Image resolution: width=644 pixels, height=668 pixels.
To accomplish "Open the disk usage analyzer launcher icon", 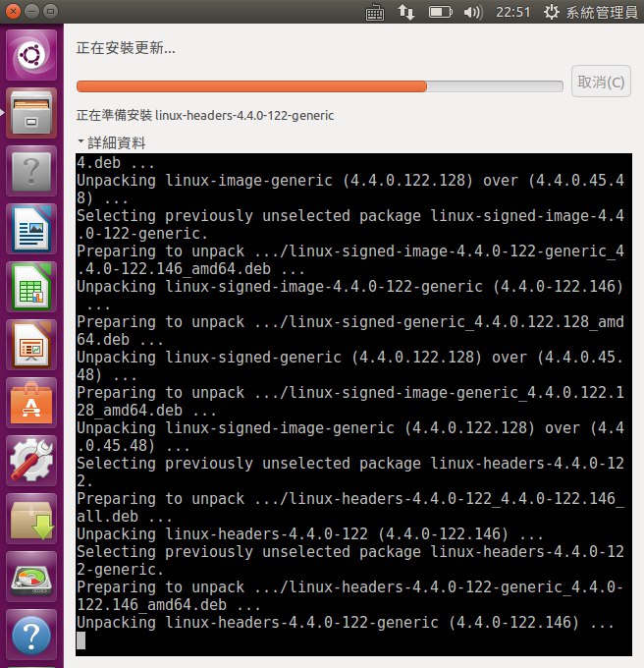I will click(x=31, y=577).
